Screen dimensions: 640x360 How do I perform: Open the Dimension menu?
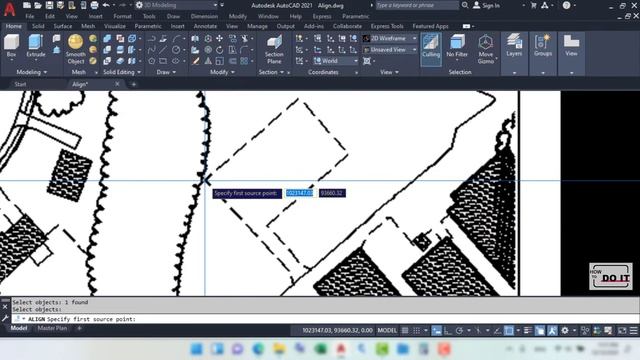pos(204,16)
